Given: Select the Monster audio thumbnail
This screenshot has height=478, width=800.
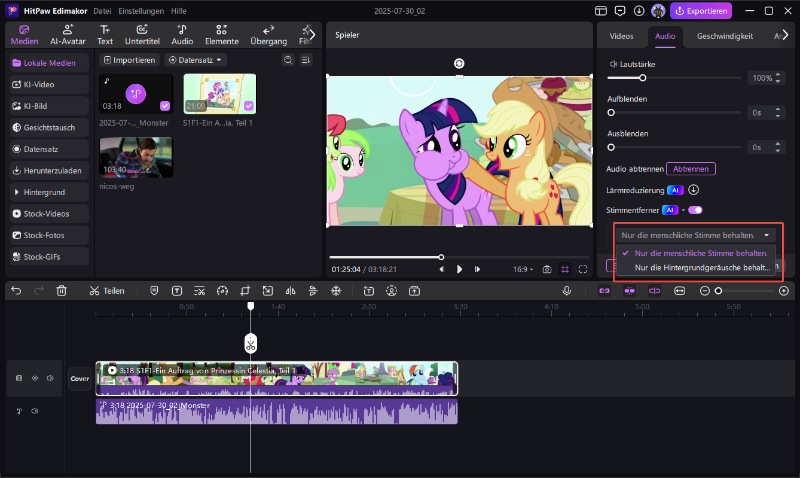Looking at the screenshot, I should (x=136, y=94).
